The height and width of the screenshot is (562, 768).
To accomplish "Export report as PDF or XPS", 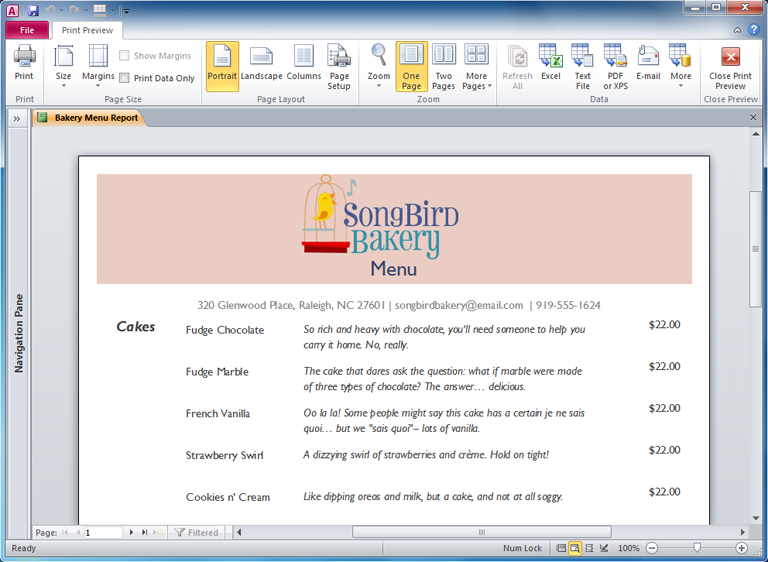I will pos(615,66).
